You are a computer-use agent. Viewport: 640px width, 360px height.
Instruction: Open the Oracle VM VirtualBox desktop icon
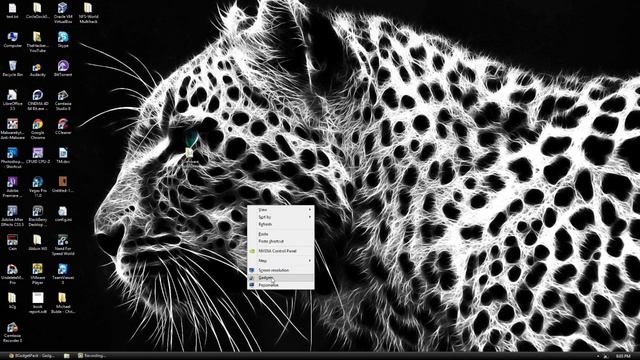[x=63, y=12]
